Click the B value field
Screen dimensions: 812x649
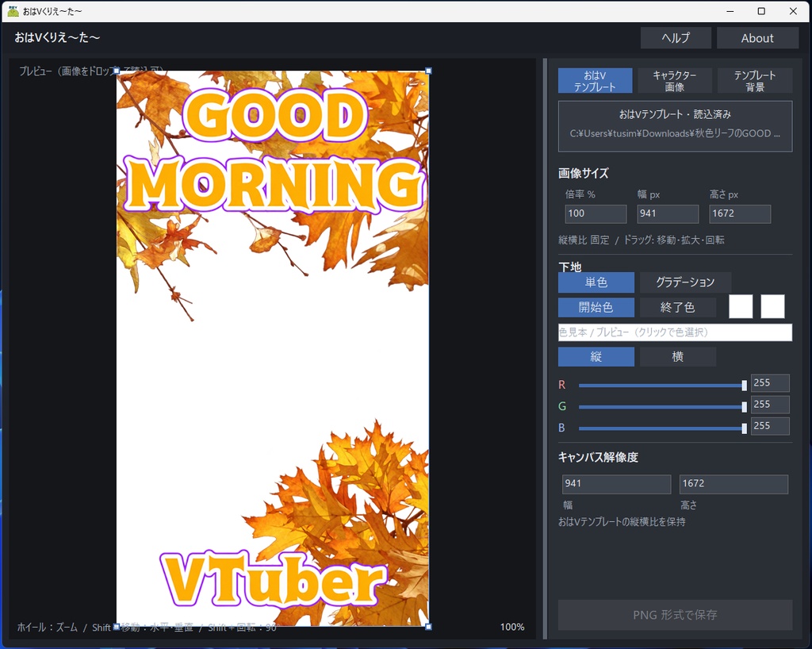click(769, 426)
